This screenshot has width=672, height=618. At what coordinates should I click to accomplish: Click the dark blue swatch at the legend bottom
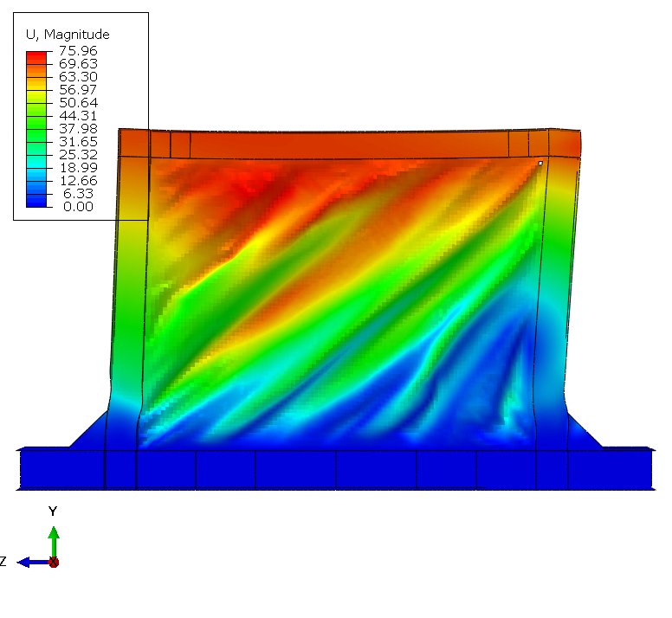[x=36, y=201]
